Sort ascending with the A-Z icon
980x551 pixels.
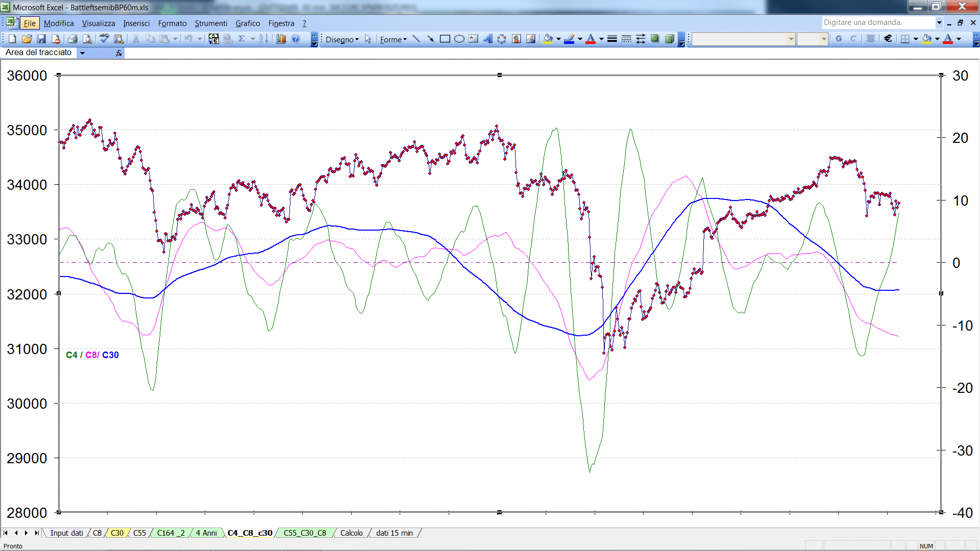[x=263, y=39]
